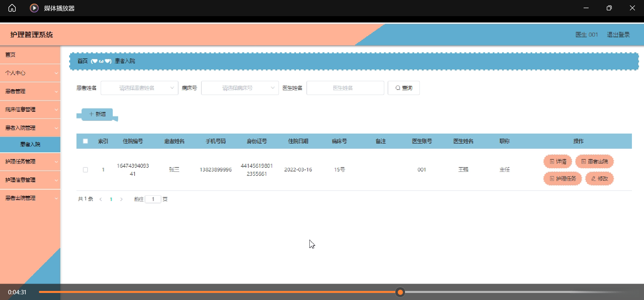Screen dimensions: 644x300
Task: Click the media player play logo icon
Action: tap(34, 8)
